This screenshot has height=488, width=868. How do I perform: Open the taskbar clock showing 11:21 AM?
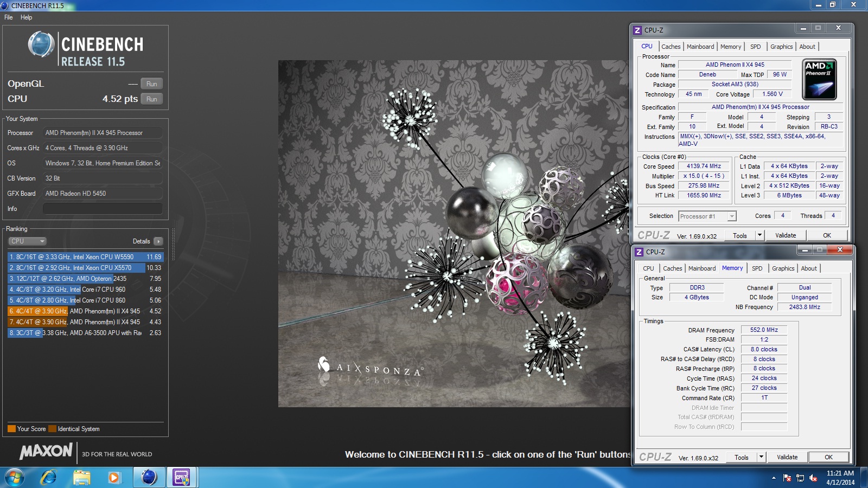pyautogui.click(x=840, y=478)
